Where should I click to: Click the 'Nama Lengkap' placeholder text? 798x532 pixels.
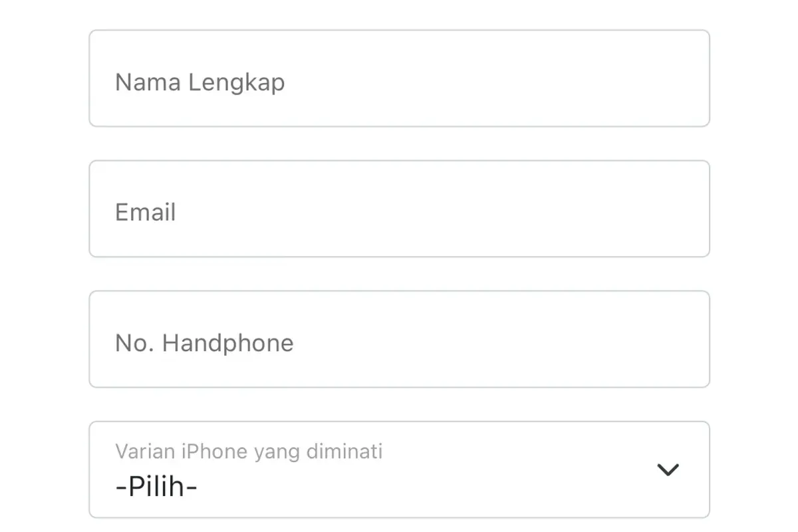(x=200, y=82)
